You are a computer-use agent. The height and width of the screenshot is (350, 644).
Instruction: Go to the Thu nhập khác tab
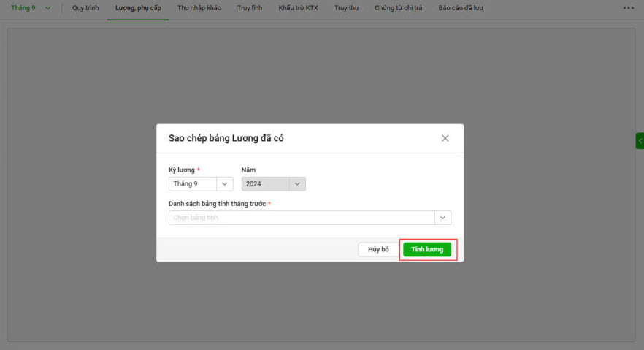[x=199, y=8]
